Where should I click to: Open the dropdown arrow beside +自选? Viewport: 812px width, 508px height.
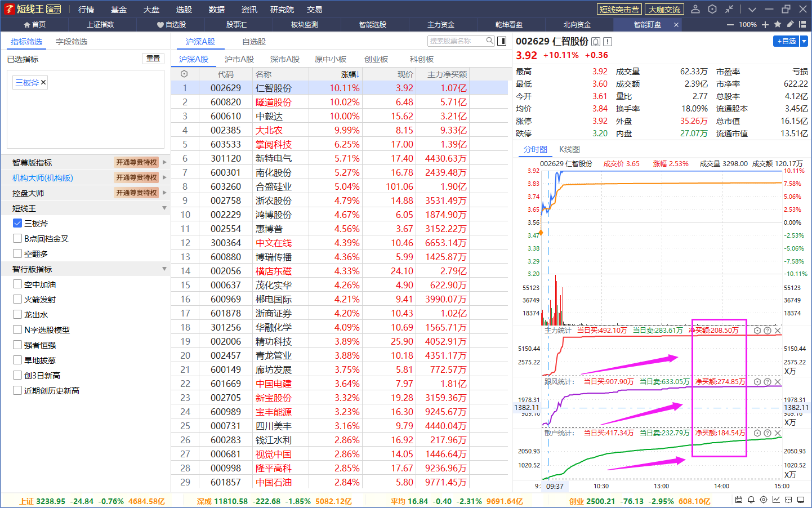click(x=804, y=41)
